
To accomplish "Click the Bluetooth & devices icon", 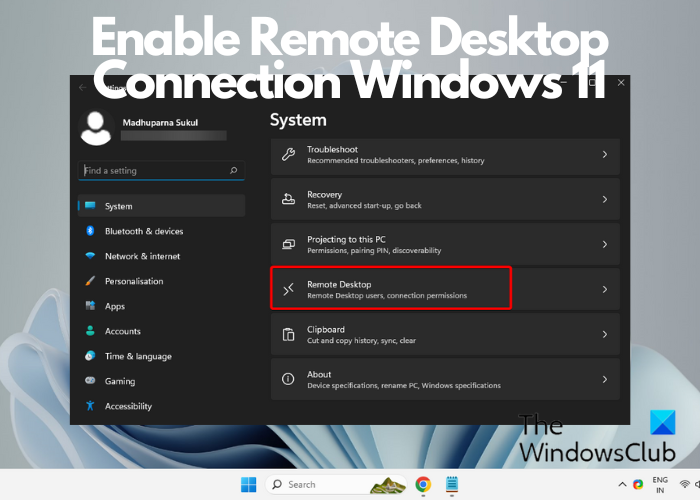I will click(x=90, y=231).
